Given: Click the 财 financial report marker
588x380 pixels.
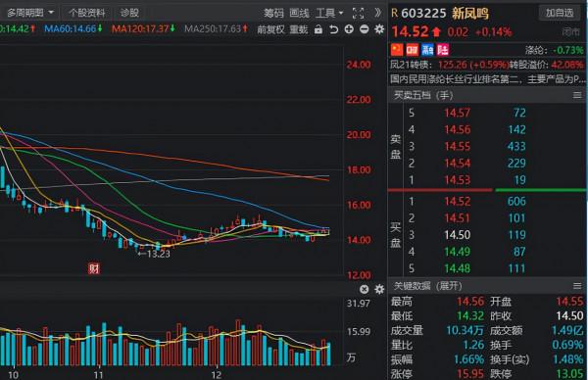Looking at the screenshot, I should click(94, 268).
